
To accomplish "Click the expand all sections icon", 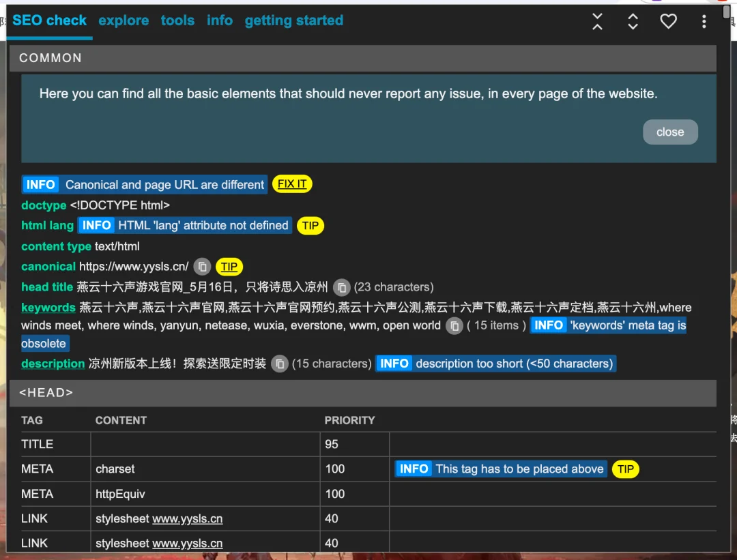I will tap(633, 22).
